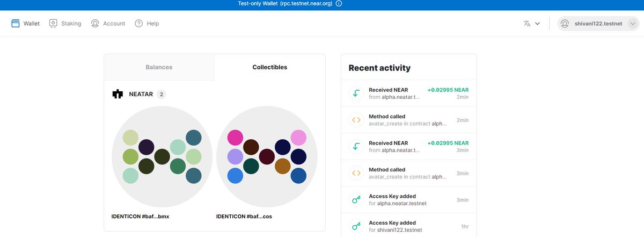Screen dimensions: 644x237
Task: Click key icon for alpha.neatar.testnet access key
Action: 356,199
